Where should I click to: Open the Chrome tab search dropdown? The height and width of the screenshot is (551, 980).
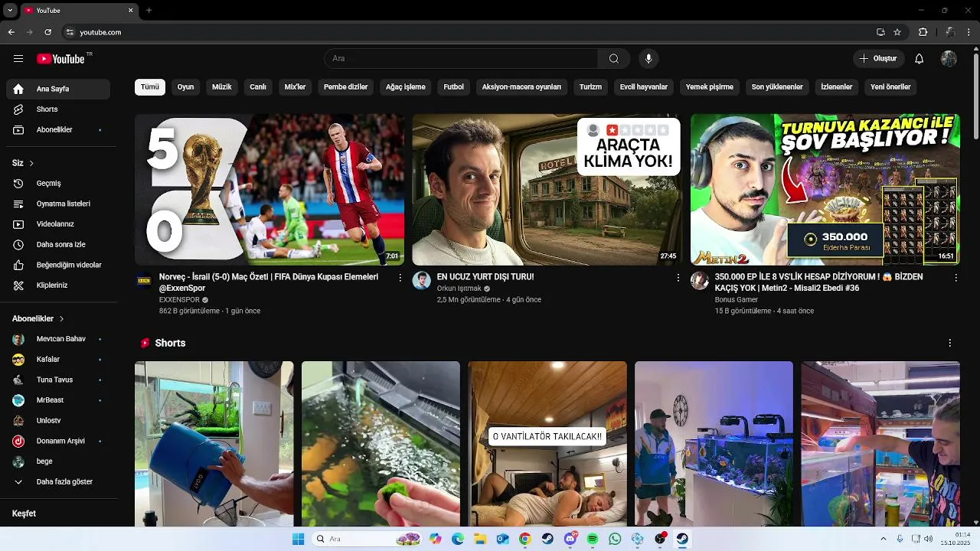10,10
